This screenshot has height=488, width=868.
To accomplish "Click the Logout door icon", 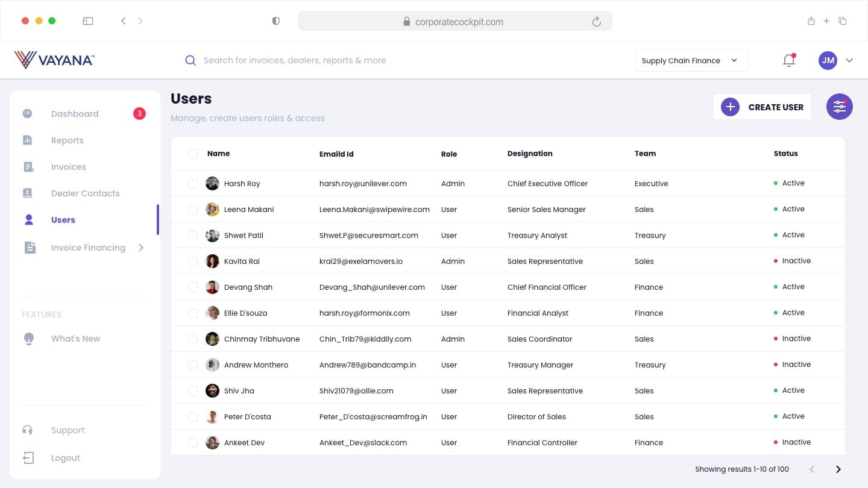I will [28, 458].
